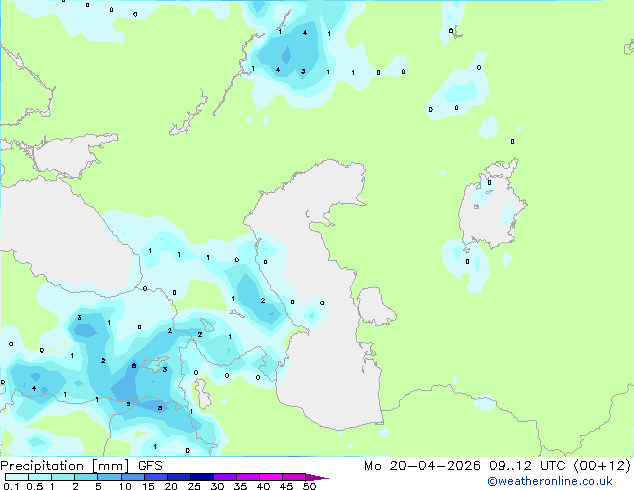Click the '(00+12)' forecast offset text
634x490 pixels.
pos(602,466)
